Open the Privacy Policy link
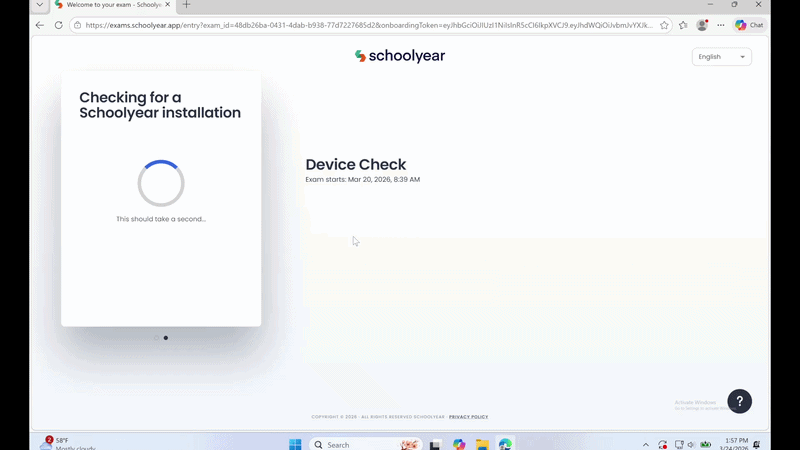The image size is (800, 450). [468, 416]
